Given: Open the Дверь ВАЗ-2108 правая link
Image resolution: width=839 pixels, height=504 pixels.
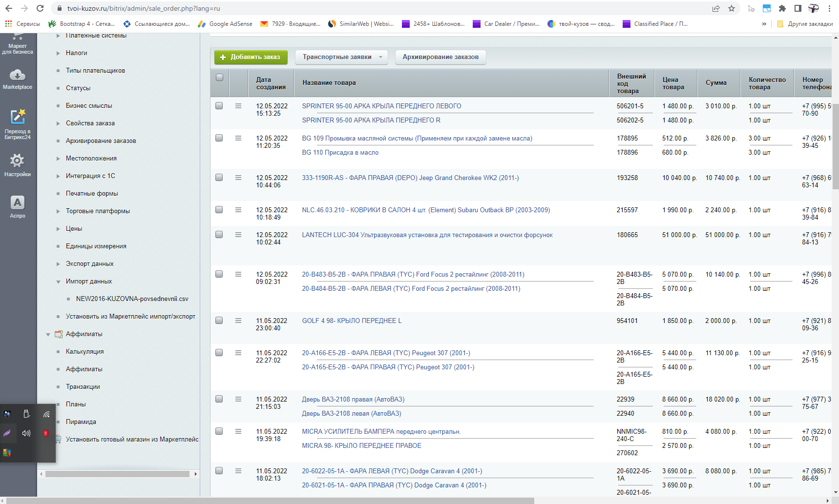Looking at the screenshot, I should [353, 399].
